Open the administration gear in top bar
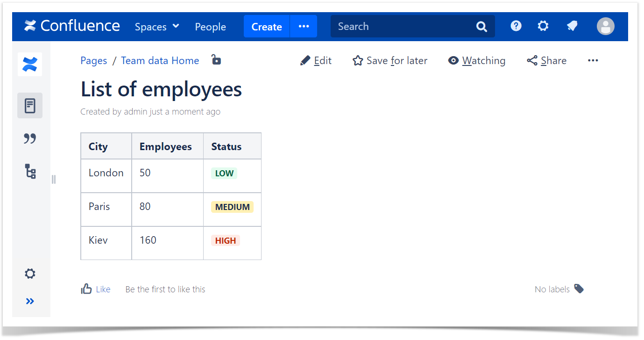 [x=543, y=26]
